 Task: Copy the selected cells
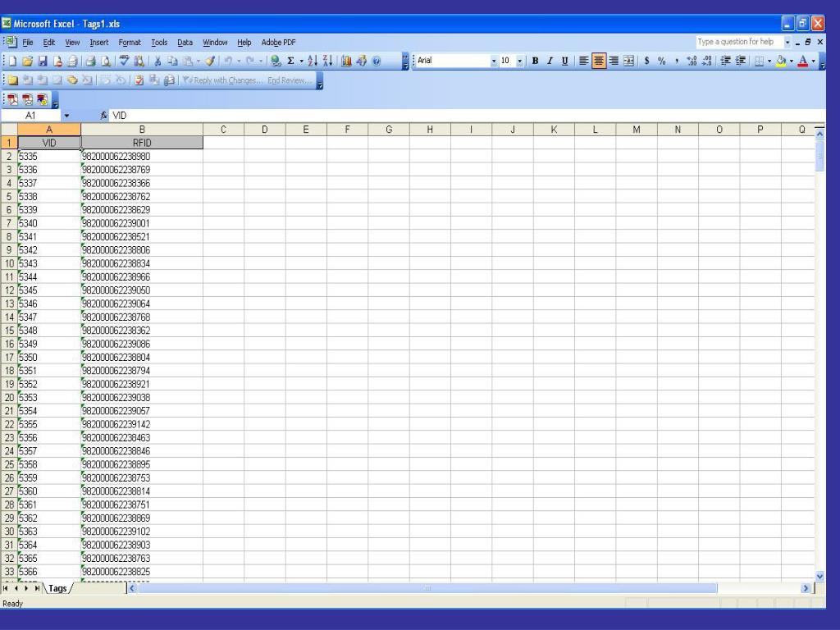(x=172, y=61)
